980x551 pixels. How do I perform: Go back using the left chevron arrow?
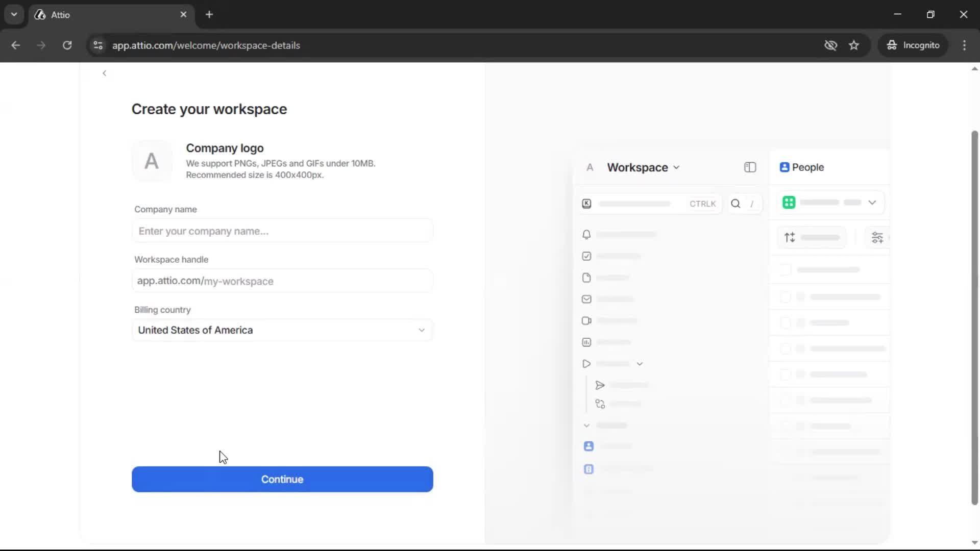(104, 73)
